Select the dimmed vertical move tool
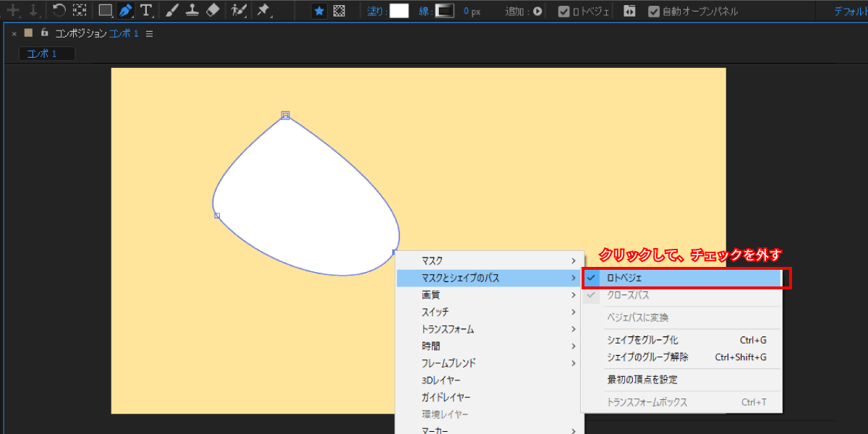The image size is (868, 434). [x=33, y=11]
